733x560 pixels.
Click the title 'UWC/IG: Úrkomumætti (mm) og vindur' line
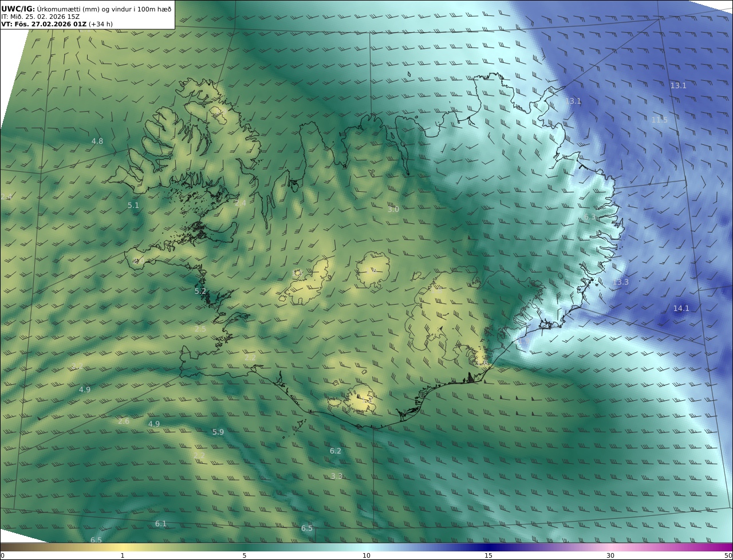(86, 9)
